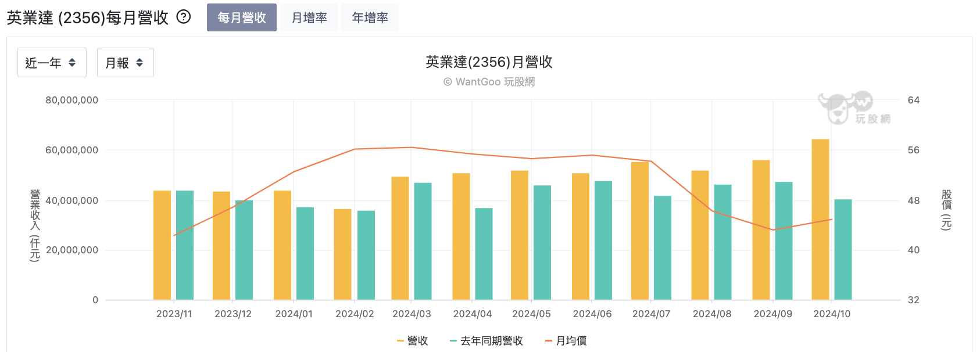Click the 2023/12 x-axis label
Screen dimensions: 980x352
tap(233, 314)
